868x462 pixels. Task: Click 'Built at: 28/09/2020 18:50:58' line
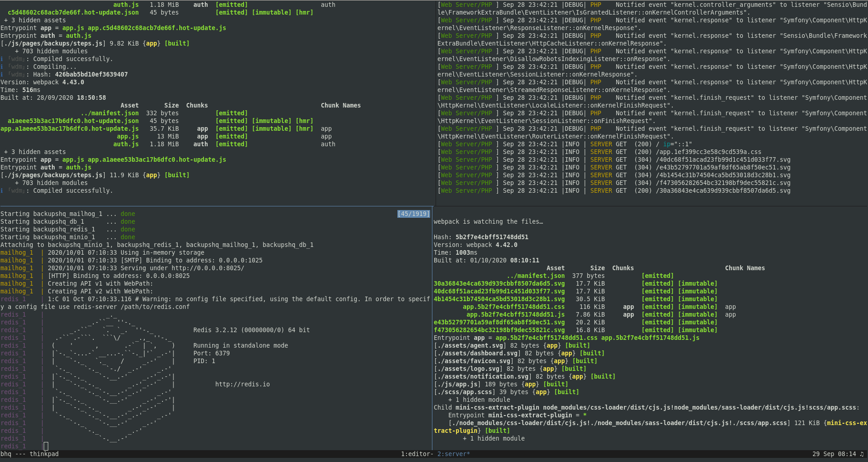pyautogui.click(x=53, y=98)
